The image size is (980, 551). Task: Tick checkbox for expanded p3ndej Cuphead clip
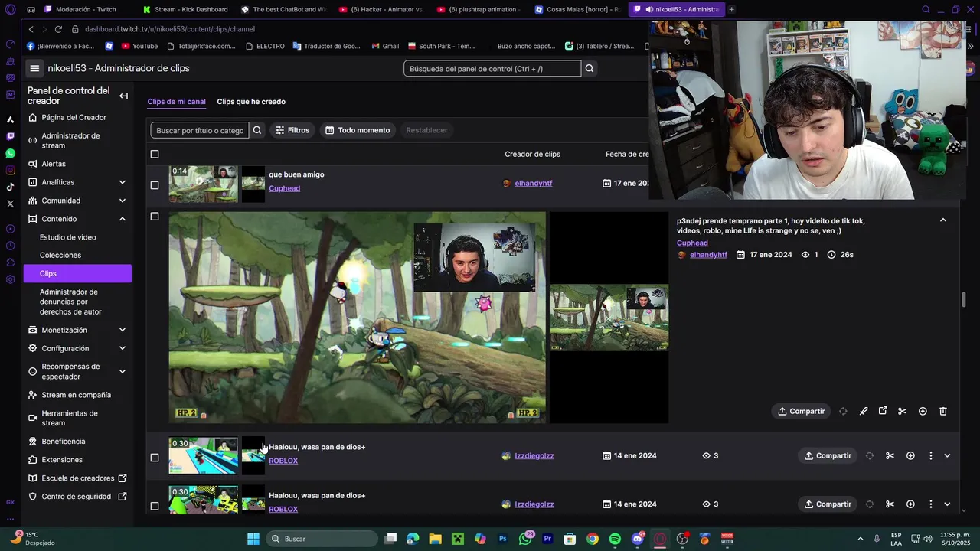[x=155, y=217]
